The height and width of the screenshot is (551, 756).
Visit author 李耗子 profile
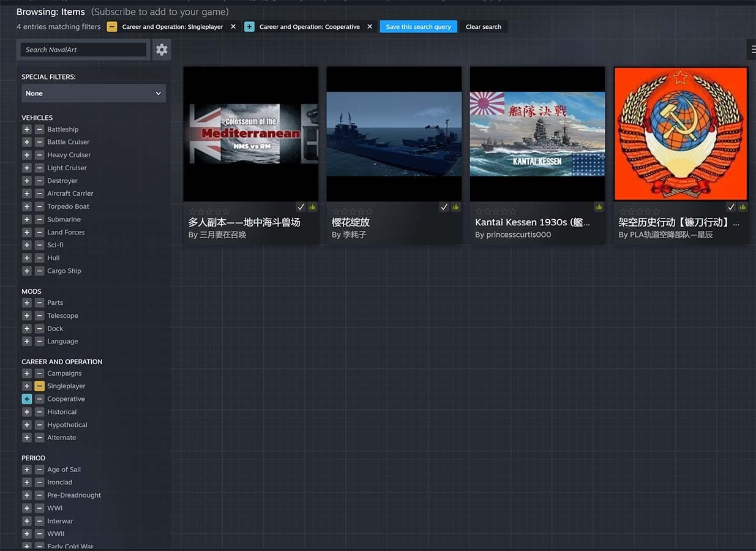pyautogui.click(x=354, y=234)
